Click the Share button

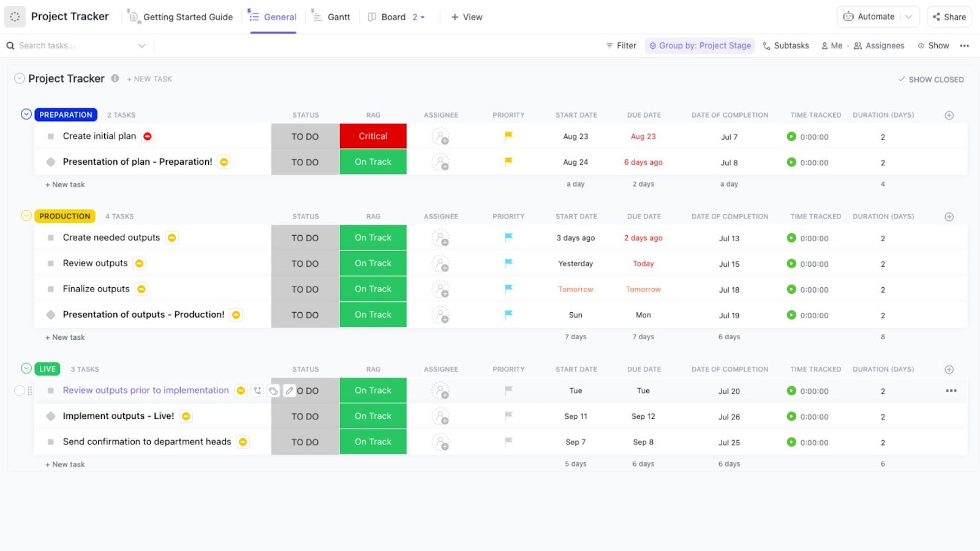(x=949, y=17)
